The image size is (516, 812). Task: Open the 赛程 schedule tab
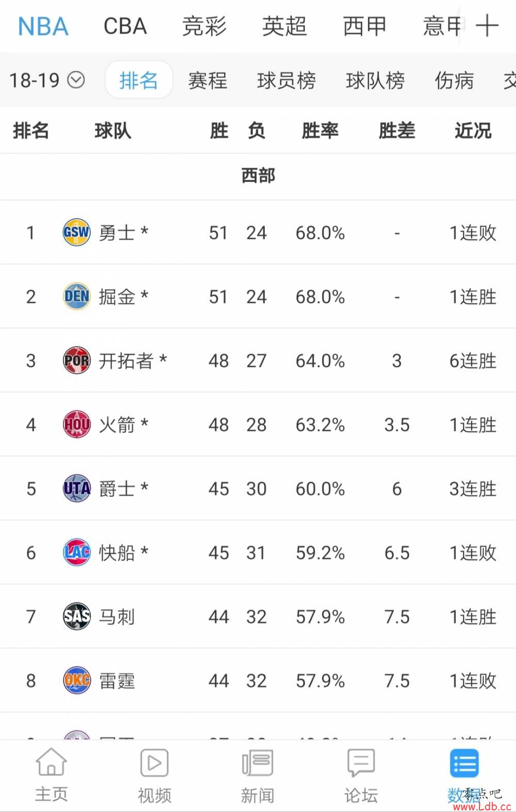[x=207, y=80]
